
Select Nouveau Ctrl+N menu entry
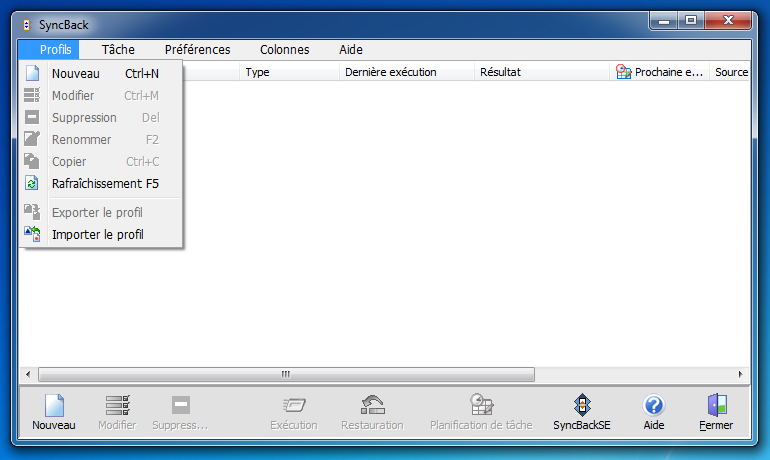(101, 74)
